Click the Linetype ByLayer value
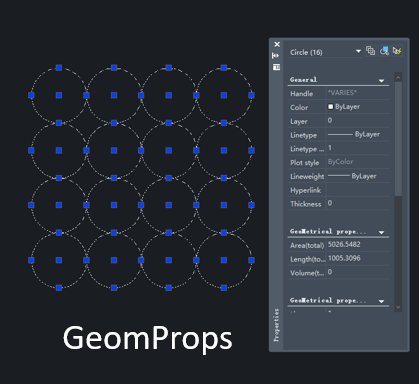 [x=357, y=134]
